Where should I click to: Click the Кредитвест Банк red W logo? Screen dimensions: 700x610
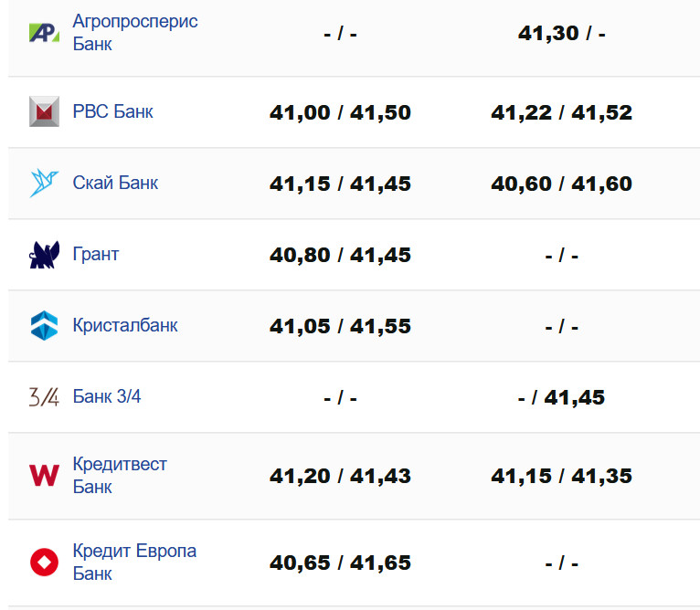(x=44, y=476)
